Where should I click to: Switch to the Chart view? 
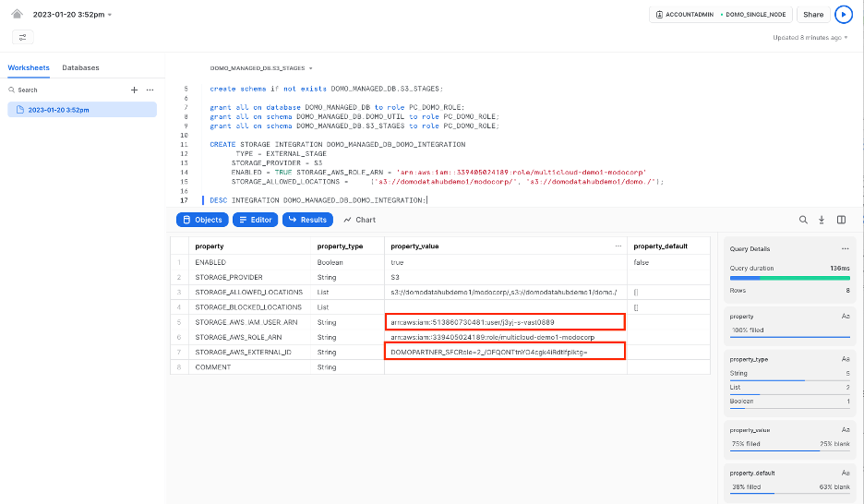coord(359,220)
